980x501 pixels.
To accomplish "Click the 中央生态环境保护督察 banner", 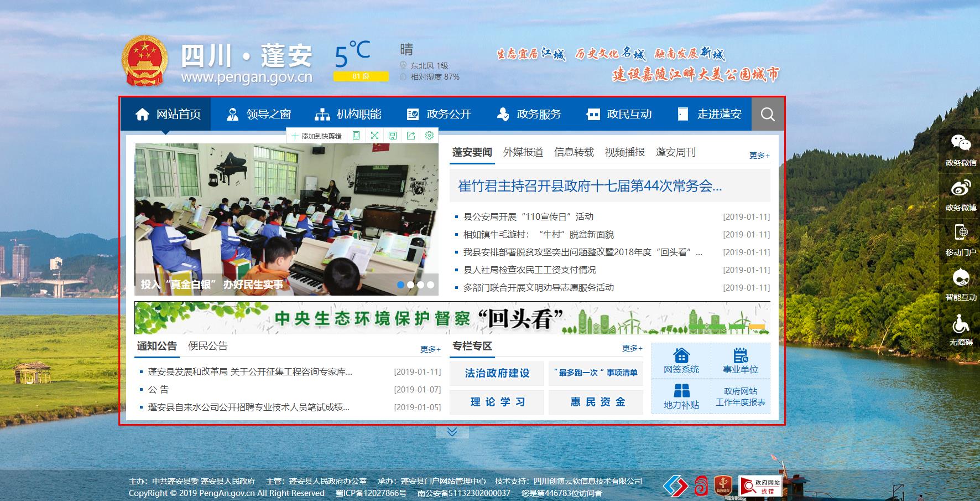I will [x=452, y=318].
